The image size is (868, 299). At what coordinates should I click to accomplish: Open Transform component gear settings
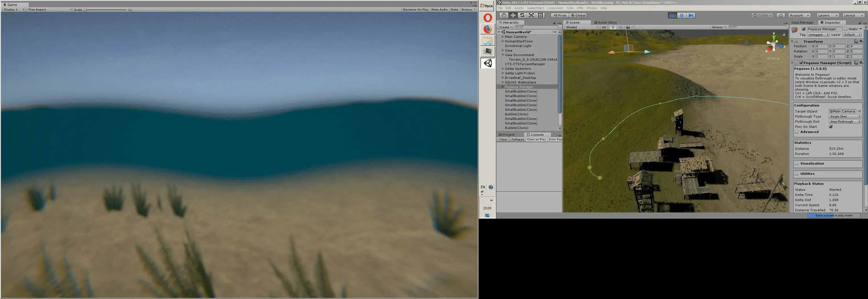coord(861,41)
